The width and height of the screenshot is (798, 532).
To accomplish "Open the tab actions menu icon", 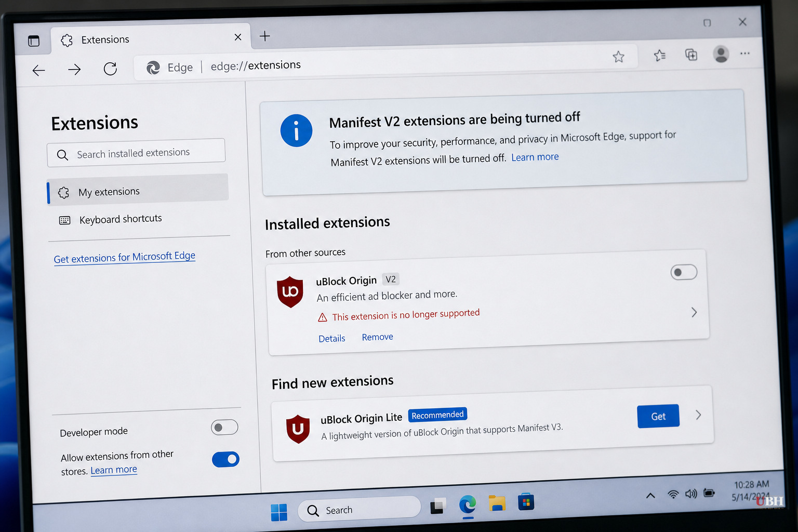I will pos(34,41).
